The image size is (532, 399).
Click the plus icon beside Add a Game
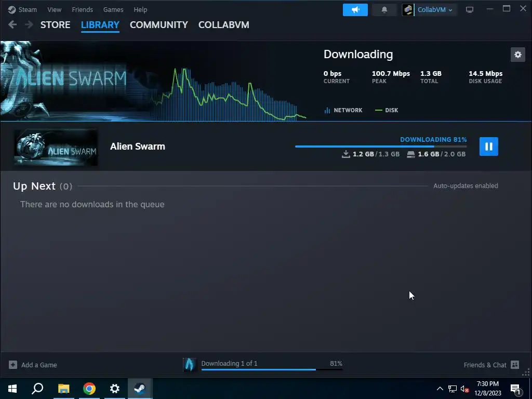(13, 365)
